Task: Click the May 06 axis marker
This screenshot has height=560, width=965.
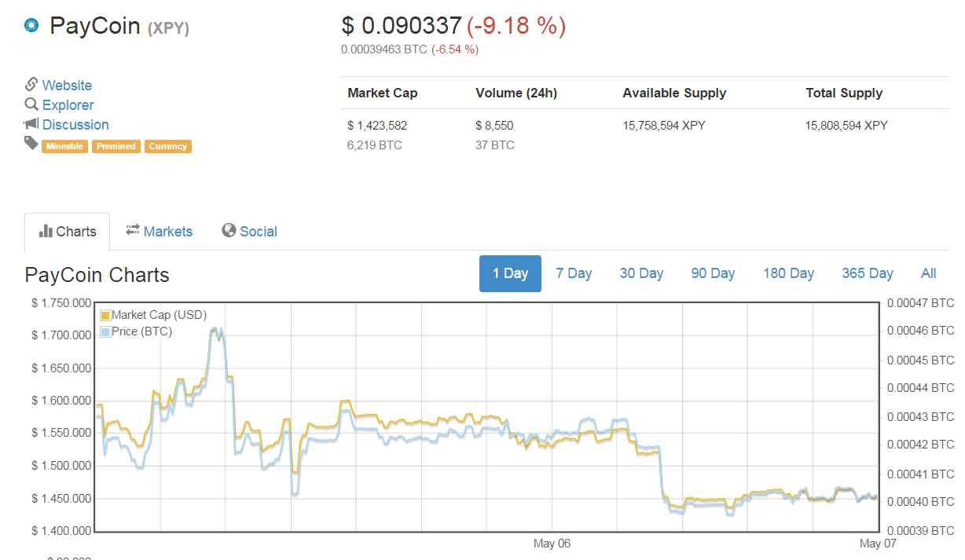Action: tap(552, 544)
